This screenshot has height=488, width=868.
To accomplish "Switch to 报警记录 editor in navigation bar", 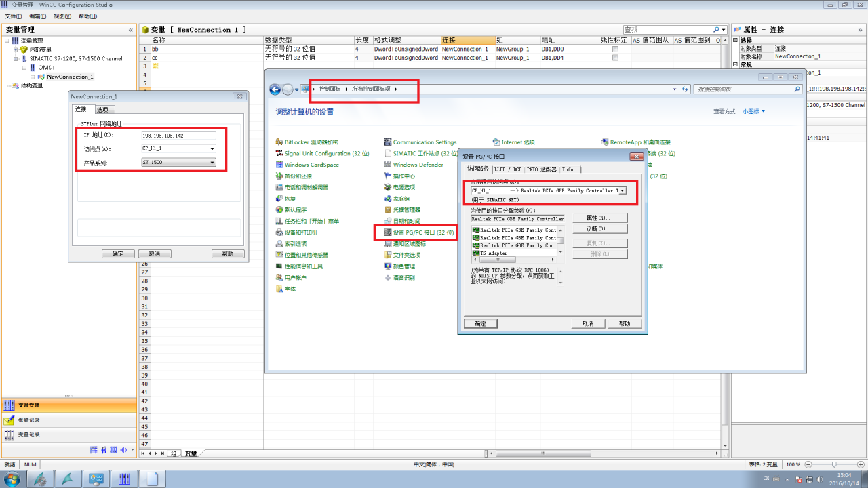I will point(68,420).
